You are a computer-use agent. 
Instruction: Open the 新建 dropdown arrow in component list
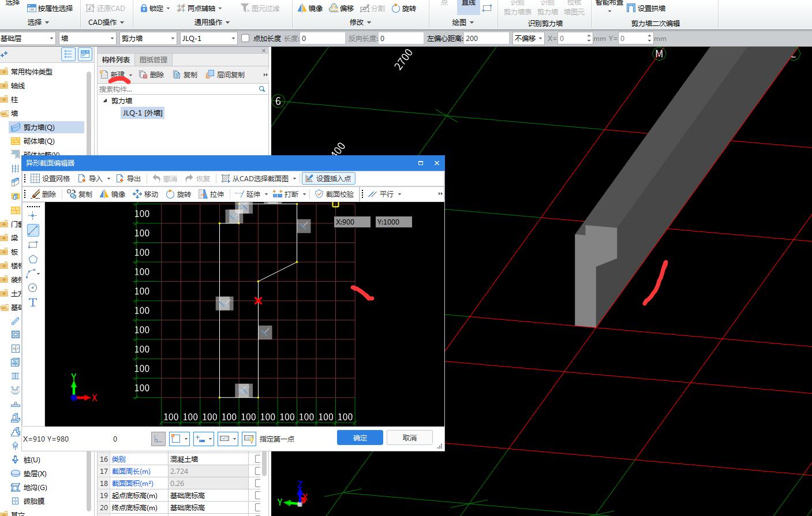coord(130,75)
